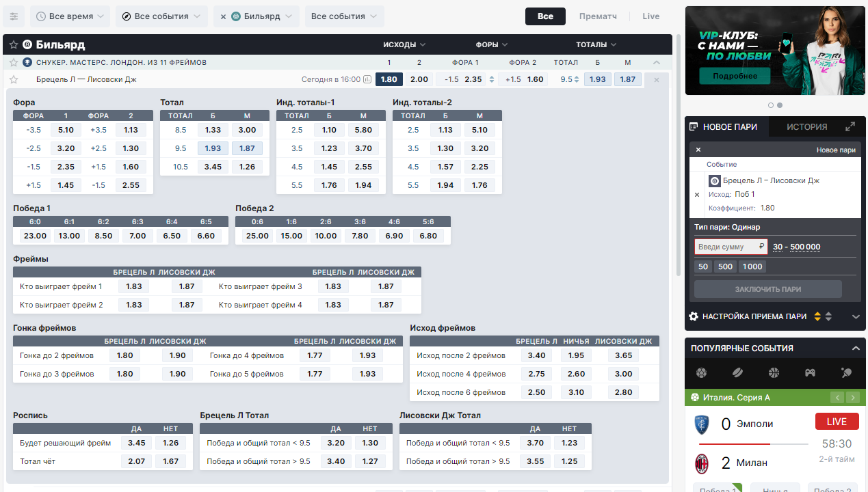This screenshot has height=492, width=868.
Task: Open the filter settings sliders icon
Action: [x=14, y=16]
